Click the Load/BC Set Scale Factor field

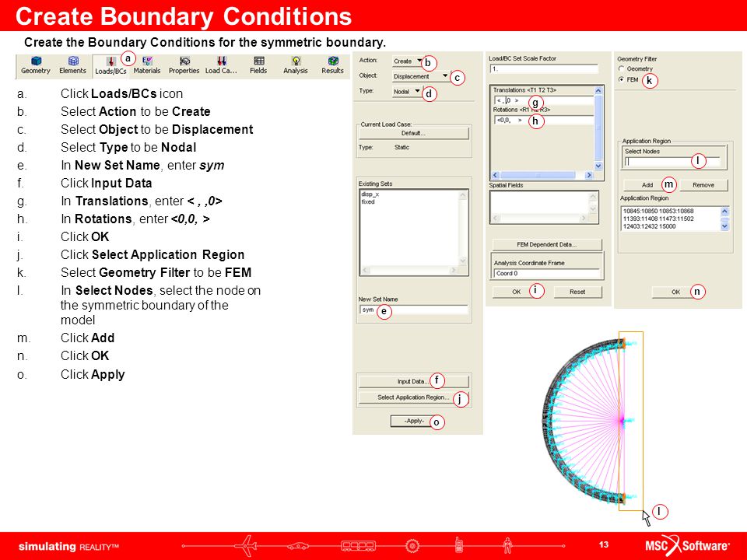point(544,68)
